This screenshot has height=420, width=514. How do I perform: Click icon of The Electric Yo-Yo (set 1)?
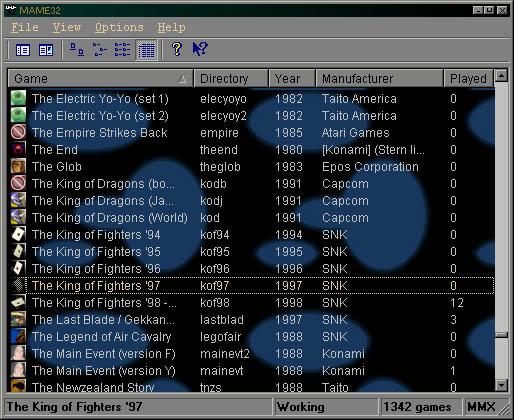18,98
